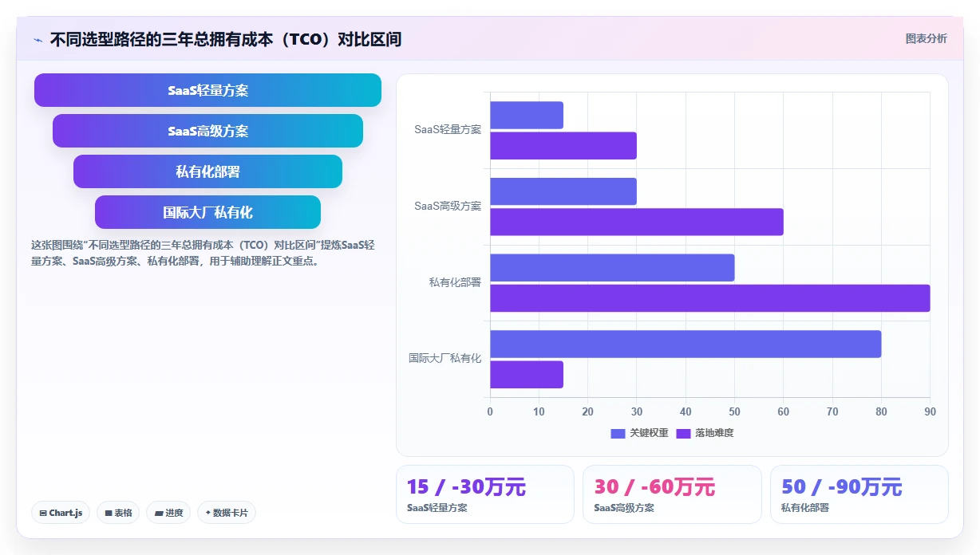The width and height of the screenshot is (980, 555).
Task: Open the 15 / -30万元 data card
Action: (x=485, y=494)
